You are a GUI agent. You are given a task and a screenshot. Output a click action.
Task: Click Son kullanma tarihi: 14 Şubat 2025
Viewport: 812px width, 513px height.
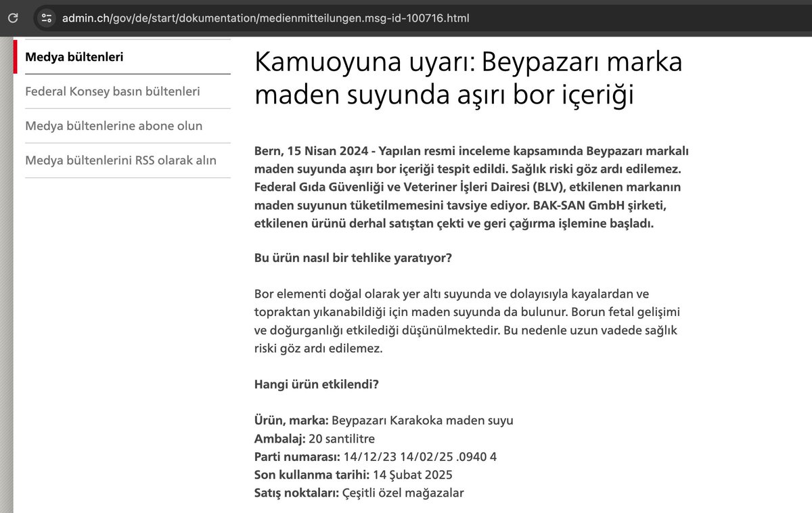point(353,475)
